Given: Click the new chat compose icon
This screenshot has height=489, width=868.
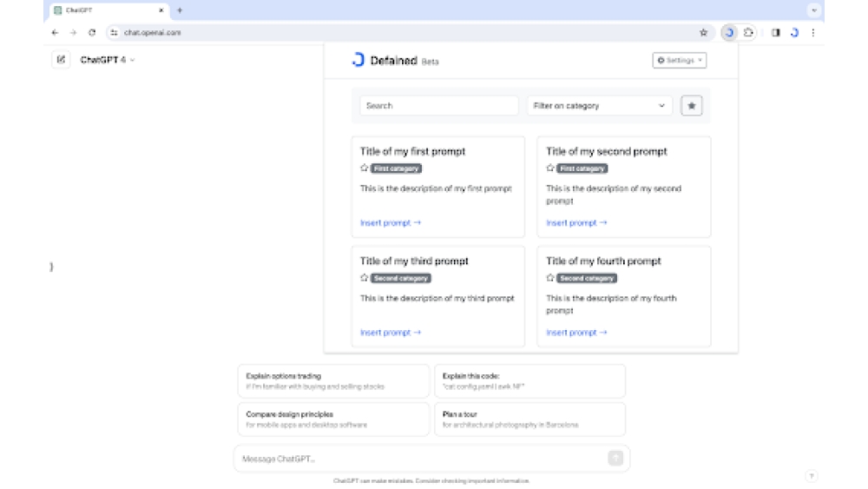Looking at the screenshot, I should point(61,59).
